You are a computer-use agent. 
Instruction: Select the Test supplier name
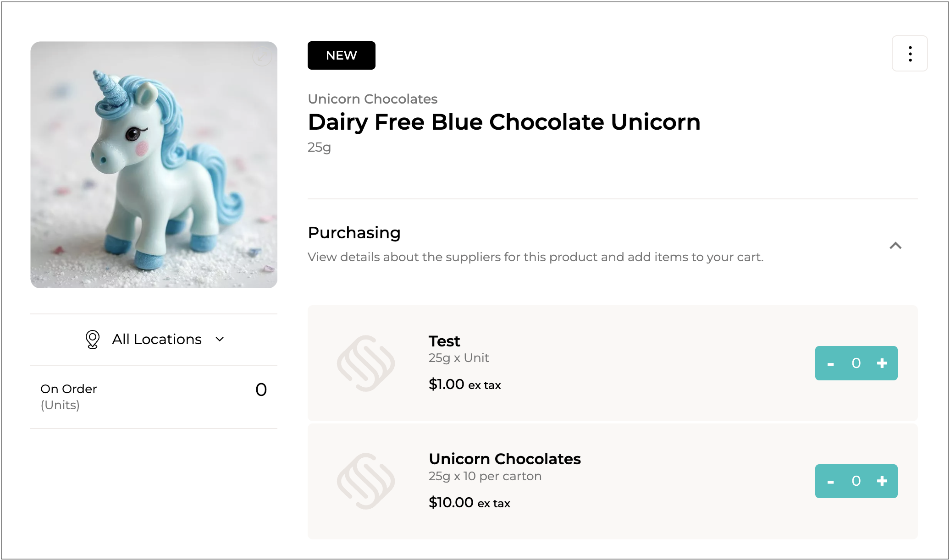[x=444, y=341]
